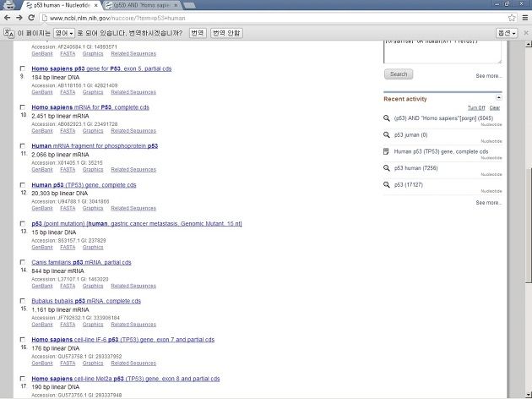The height and width of the screenshot is (399, 532).
Task: Open Human mRNA fragment for phosphoprotein p53
Action: coord(95,146)
